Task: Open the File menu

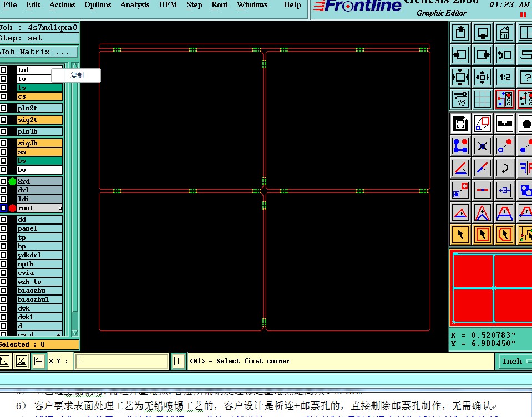Action: pos(10,5)
